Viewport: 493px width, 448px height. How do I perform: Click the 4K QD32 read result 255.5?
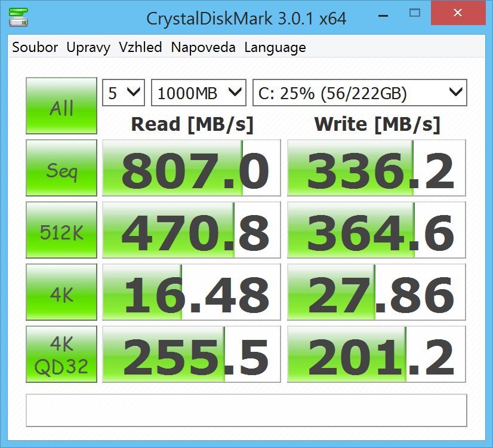click(x=191, y=355)
